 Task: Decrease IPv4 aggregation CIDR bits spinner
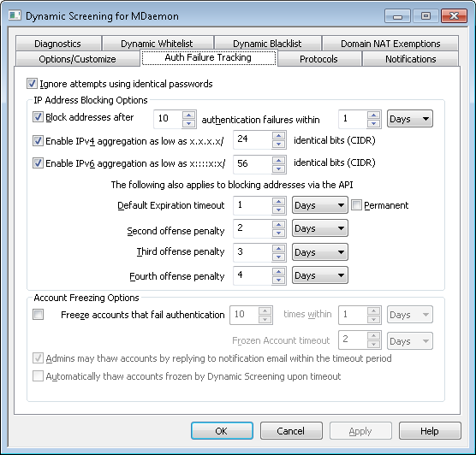[279, 145]
